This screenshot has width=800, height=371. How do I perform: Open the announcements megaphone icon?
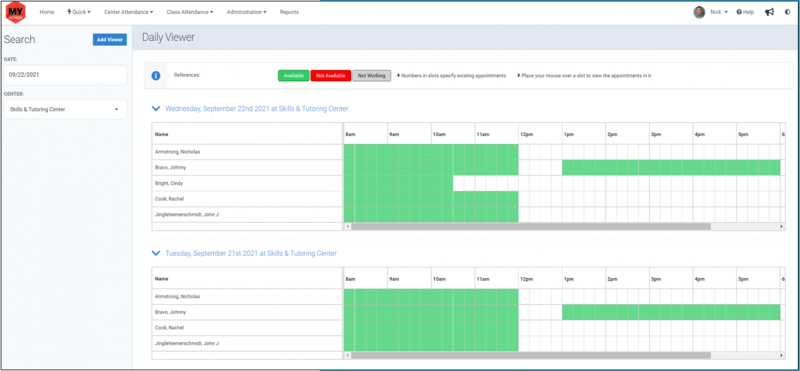point(769,12)
